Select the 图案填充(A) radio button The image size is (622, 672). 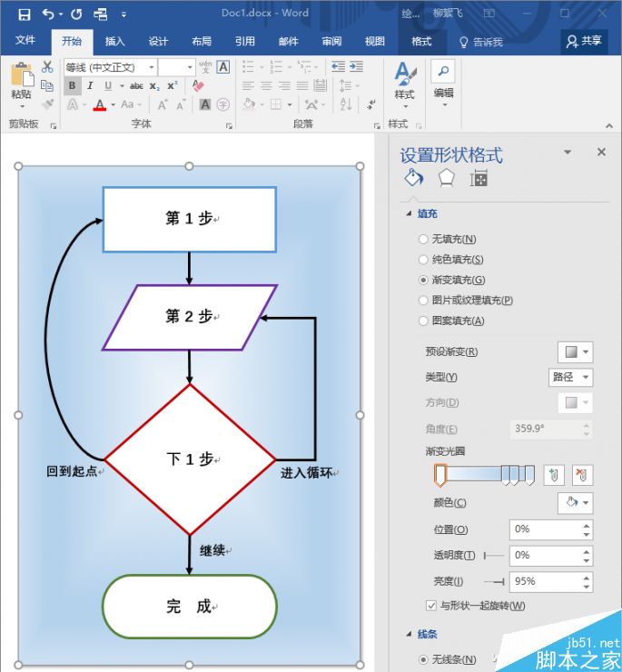point(423,321)
